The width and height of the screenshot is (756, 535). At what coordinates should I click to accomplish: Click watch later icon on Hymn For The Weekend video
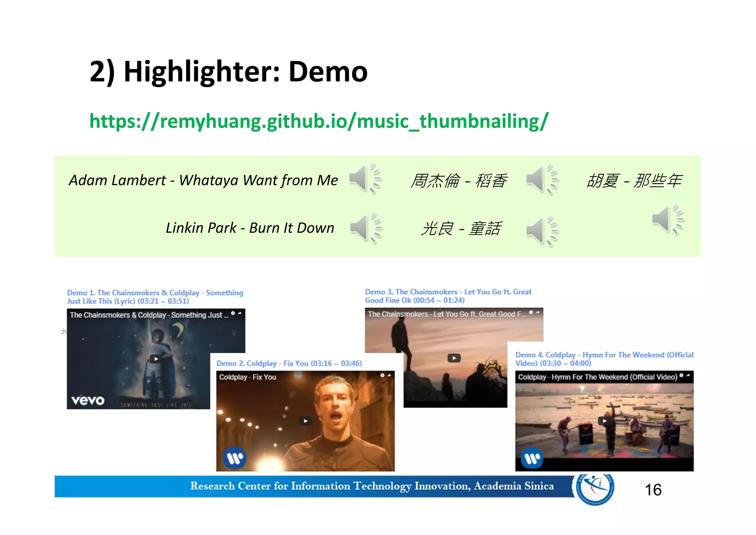pyautogui.click(x=681, y=375)
